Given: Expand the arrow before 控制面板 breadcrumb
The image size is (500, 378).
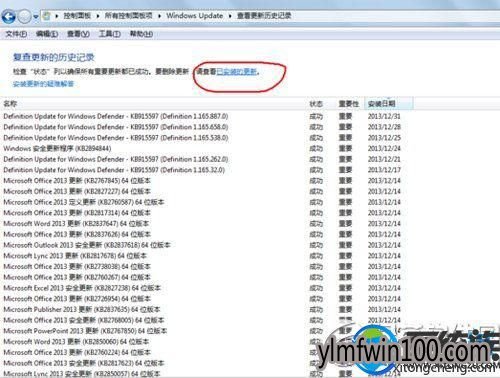Looking at the screenshot, I should [57, 16].
